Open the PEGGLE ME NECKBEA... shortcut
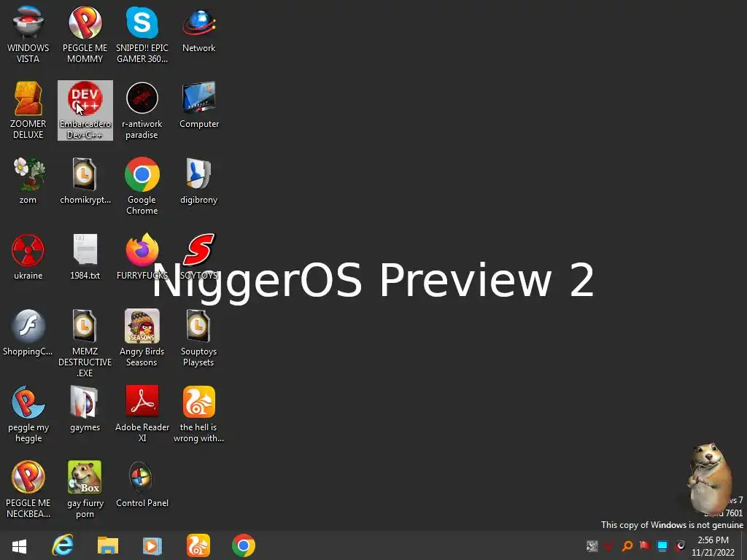Viewport: 747px width, 560px height. pos(28,489)
